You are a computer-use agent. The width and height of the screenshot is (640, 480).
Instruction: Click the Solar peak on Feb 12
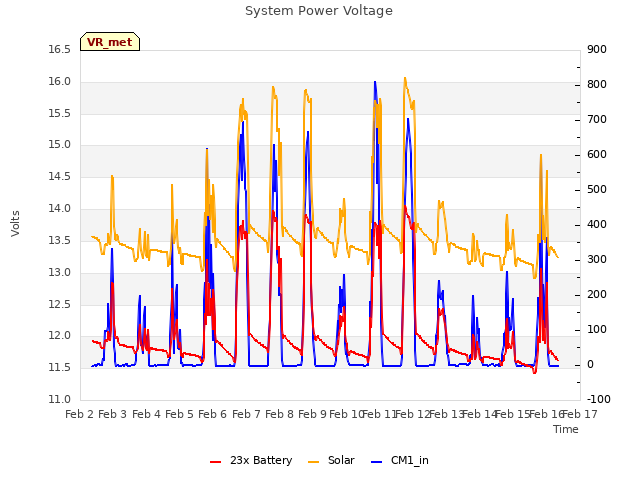[x=405, y=78]
